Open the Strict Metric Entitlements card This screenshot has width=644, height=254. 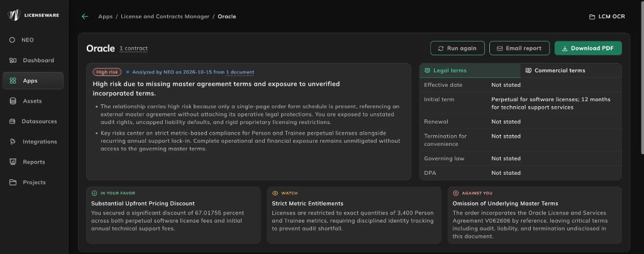click(x=354, y=216)
